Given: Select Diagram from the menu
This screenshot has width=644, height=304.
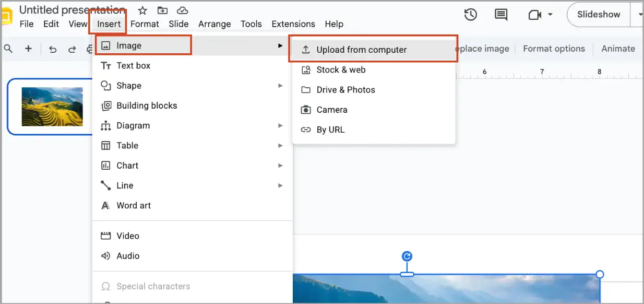Looking at the screenshot, I should tap(193, 125).
